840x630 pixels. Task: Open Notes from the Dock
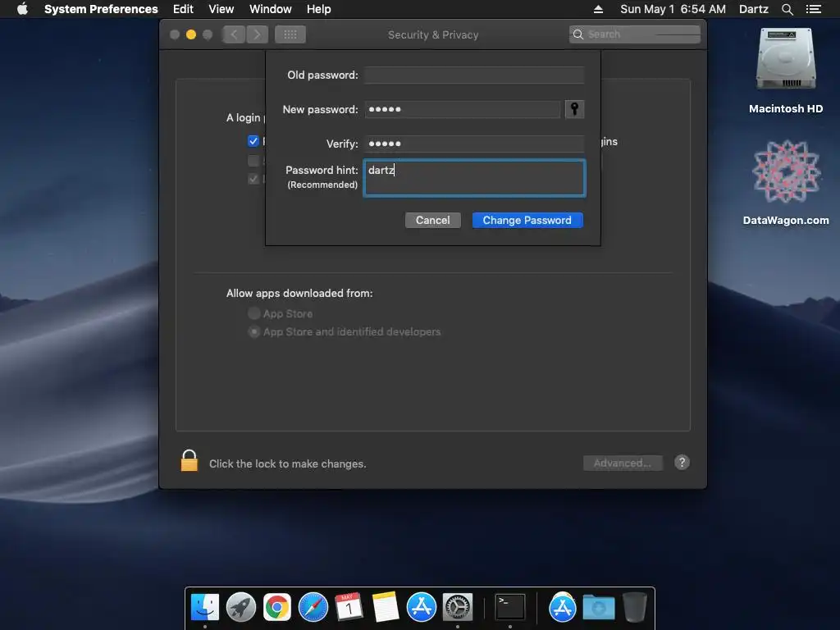point(386,608)
